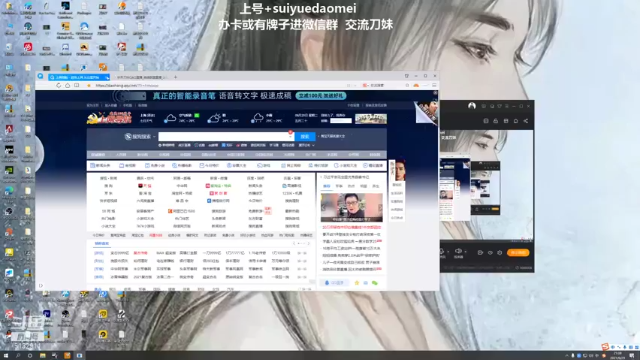Click the portal site logo
The width and height of the screenshot is (640, 360).
point(109,118)
